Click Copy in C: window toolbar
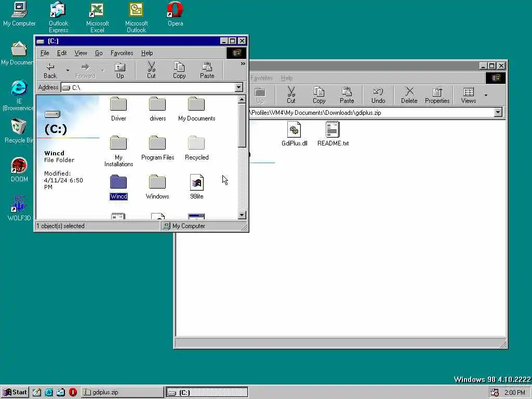 179,71
